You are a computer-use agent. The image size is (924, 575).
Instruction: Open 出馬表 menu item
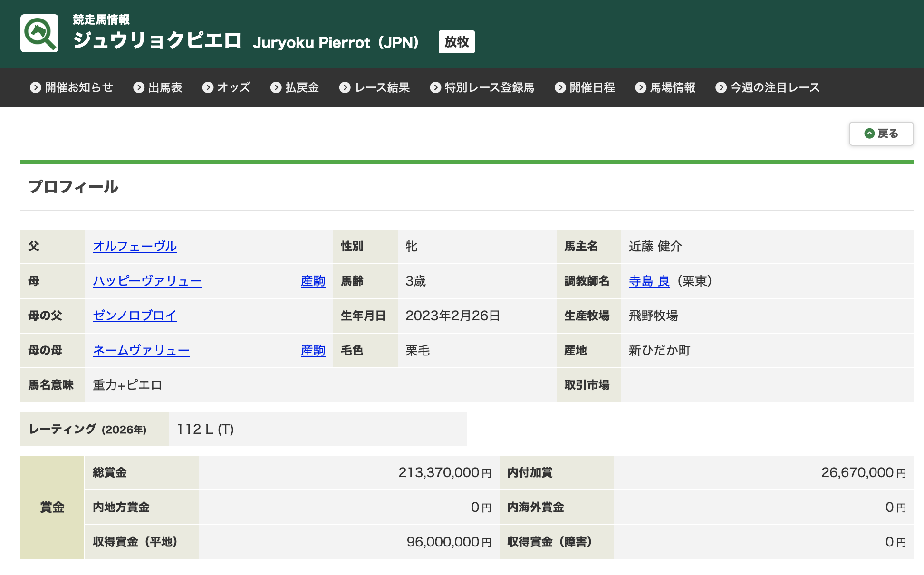click(158, 87)
